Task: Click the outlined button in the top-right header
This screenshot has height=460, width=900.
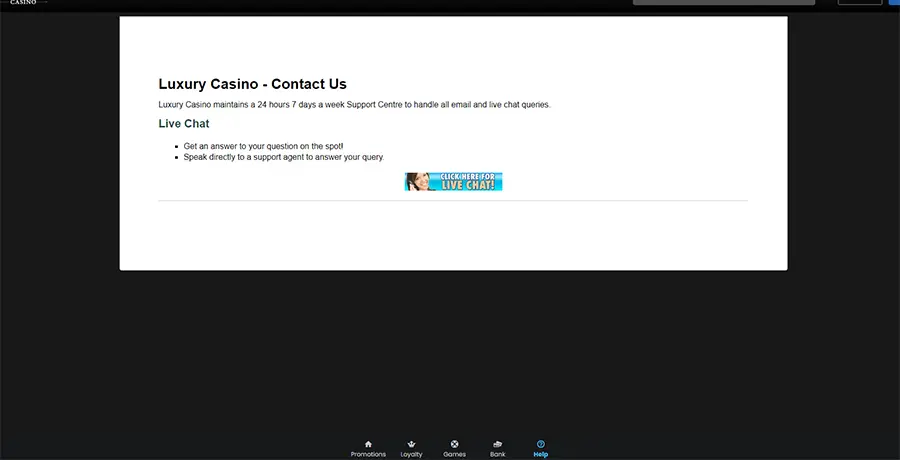Action: [x=860, y=2]
